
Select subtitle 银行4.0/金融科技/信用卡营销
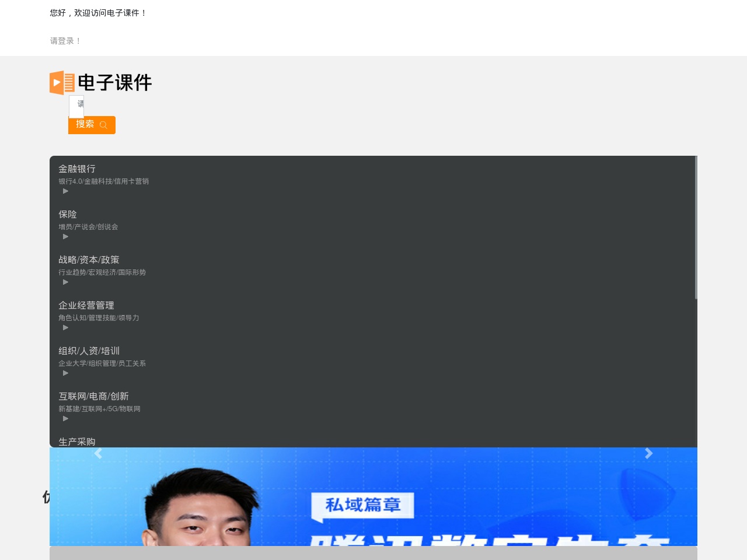click(103, 181)
